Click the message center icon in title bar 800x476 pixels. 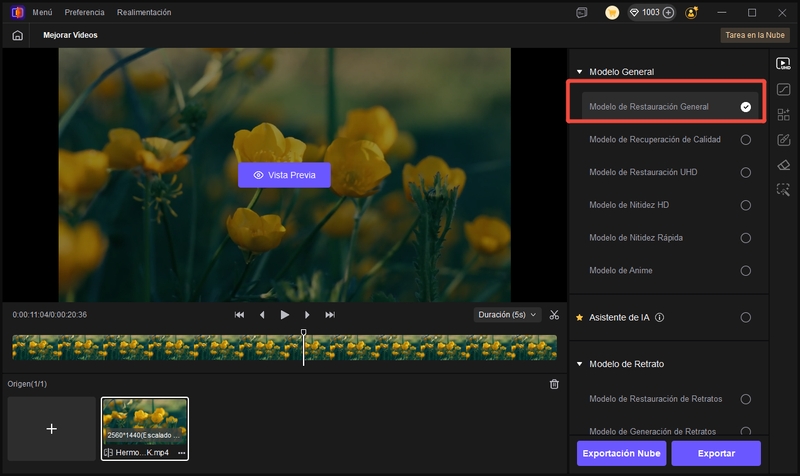coord(582,13)
